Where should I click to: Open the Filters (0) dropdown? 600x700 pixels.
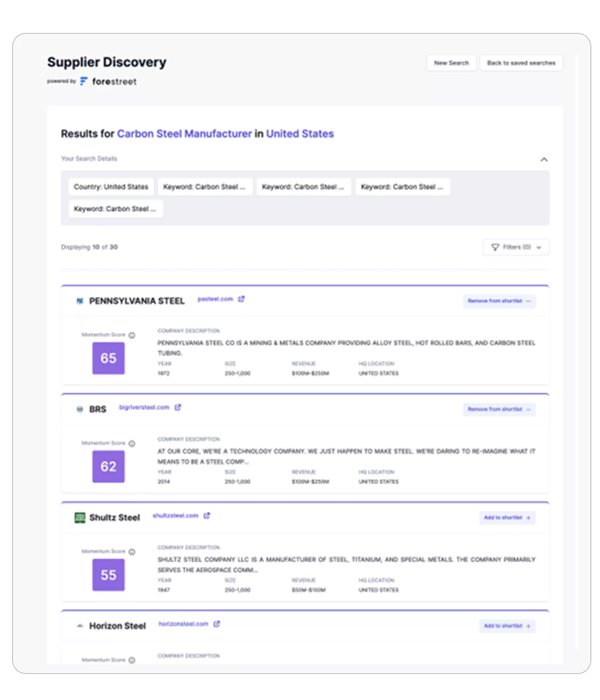pos(516,247)
